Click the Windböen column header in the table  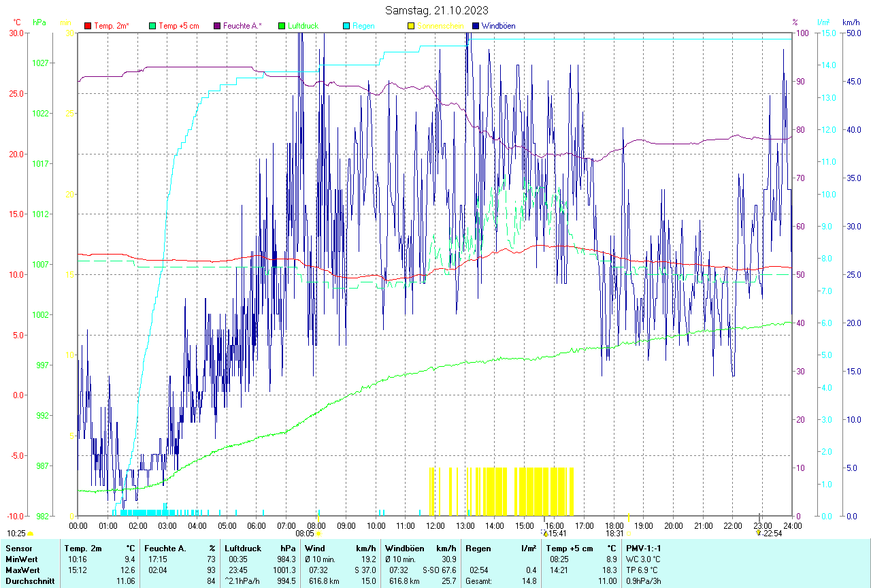[404, 549]
